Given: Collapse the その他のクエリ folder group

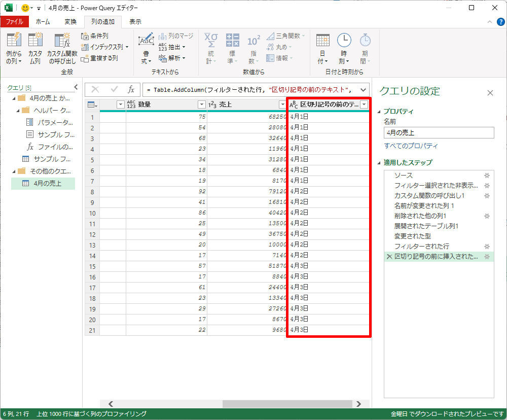Looking at the screenshot, I should (14, 171).
